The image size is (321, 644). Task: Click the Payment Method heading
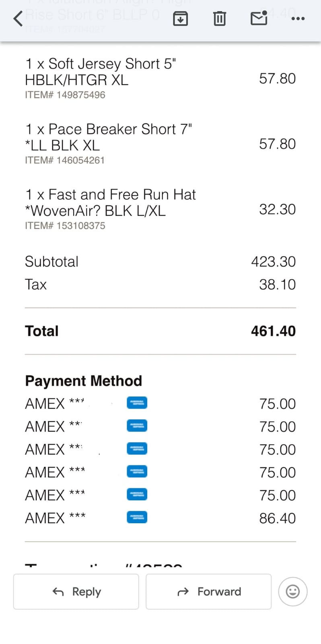(84, 381)
